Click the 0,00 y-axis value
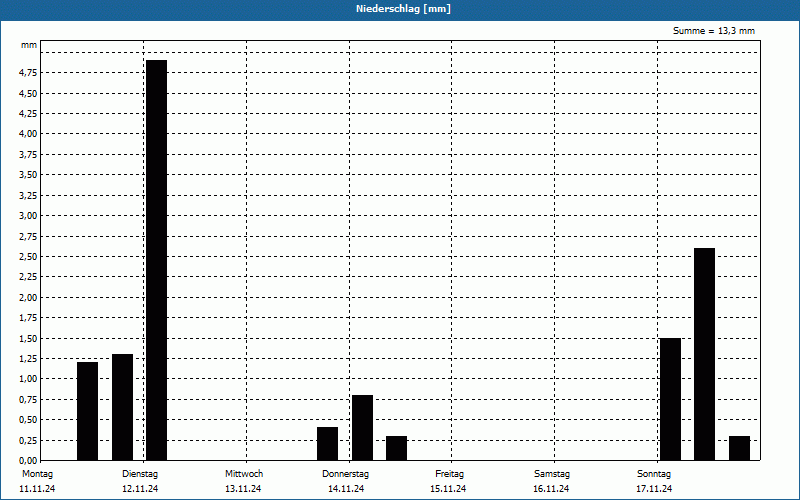The image size is (800, 500). tap(28, 461)
